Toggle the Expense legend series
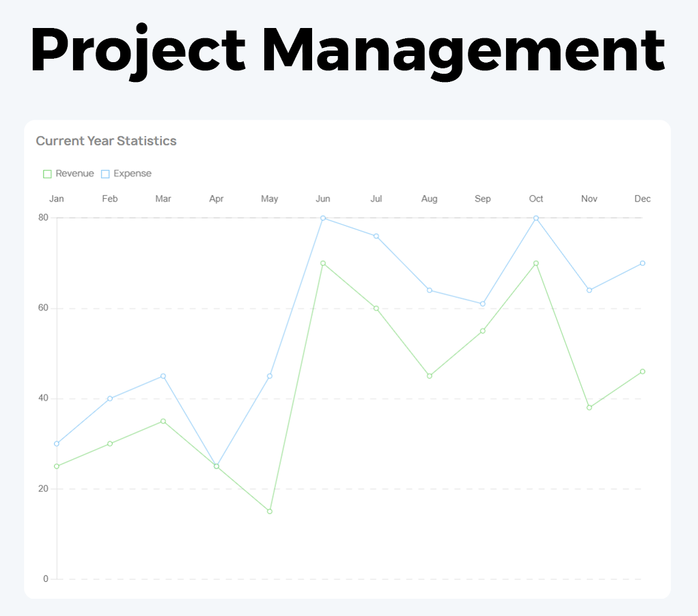Image resolution: width=698 pixels, height=616 pixels. pyautogui.click(x=132, y=173)
